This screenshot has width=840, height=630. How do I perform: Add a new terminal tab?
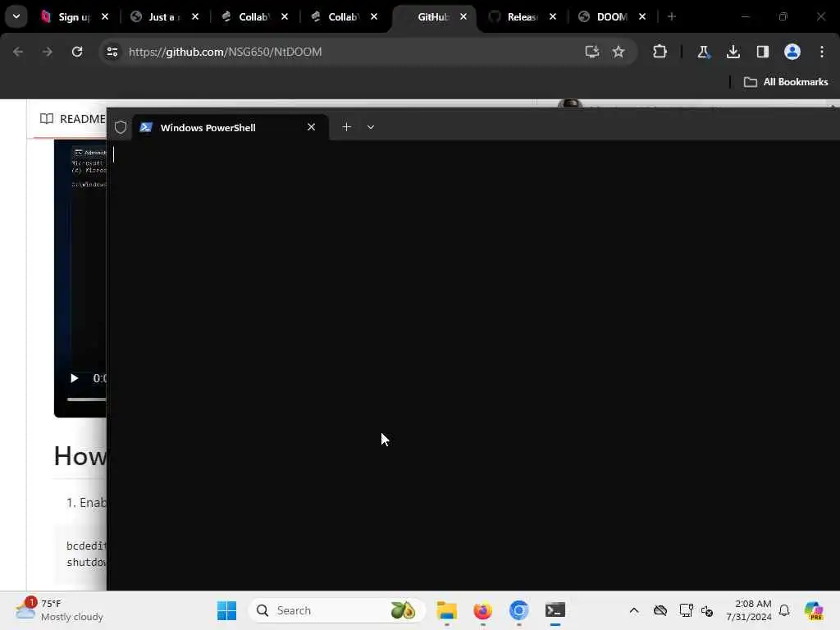coord(347,127)
